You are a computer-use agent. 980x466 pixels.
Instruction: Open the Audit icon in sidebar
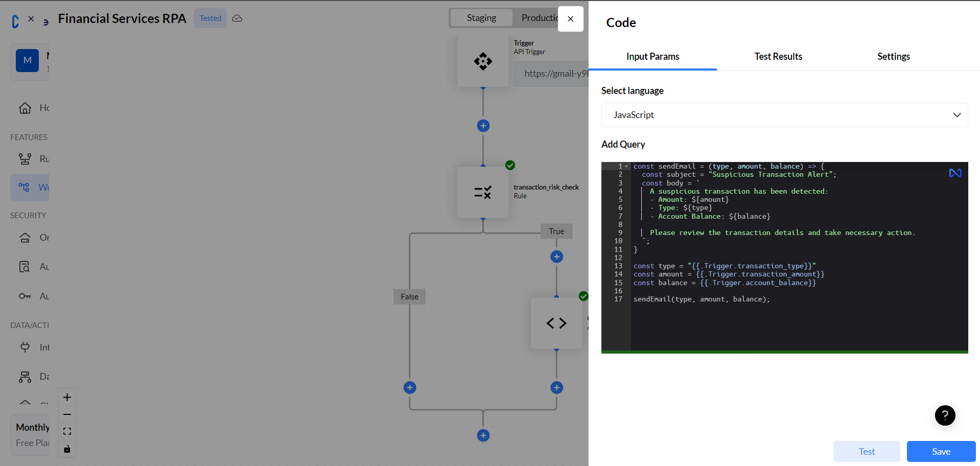coord(25,267)
